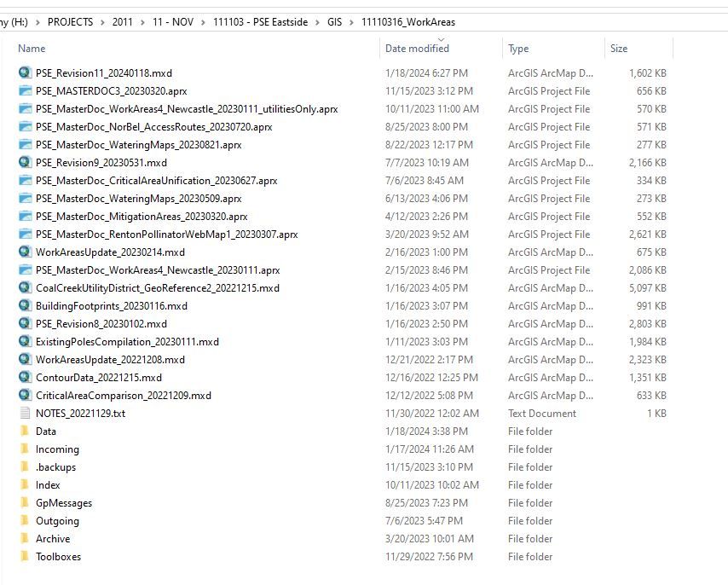Image resolution: width=728 pixels, height=585 pixels.
Task: Select the Outgoing folder icon
Action: point(25,520)
